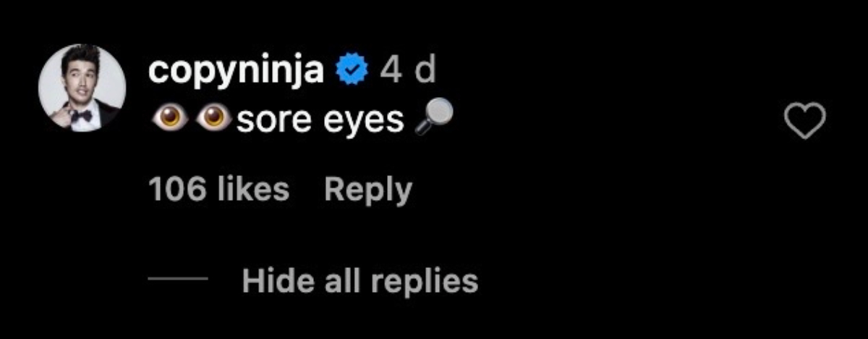
Task: Click the bow tie in the profile photo
Action: point(80,114)
